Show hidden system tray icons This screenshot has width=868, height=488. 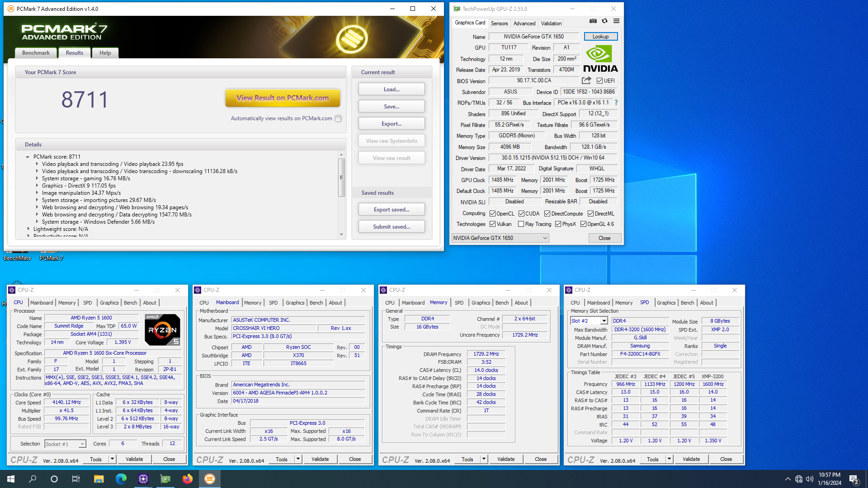788,479
